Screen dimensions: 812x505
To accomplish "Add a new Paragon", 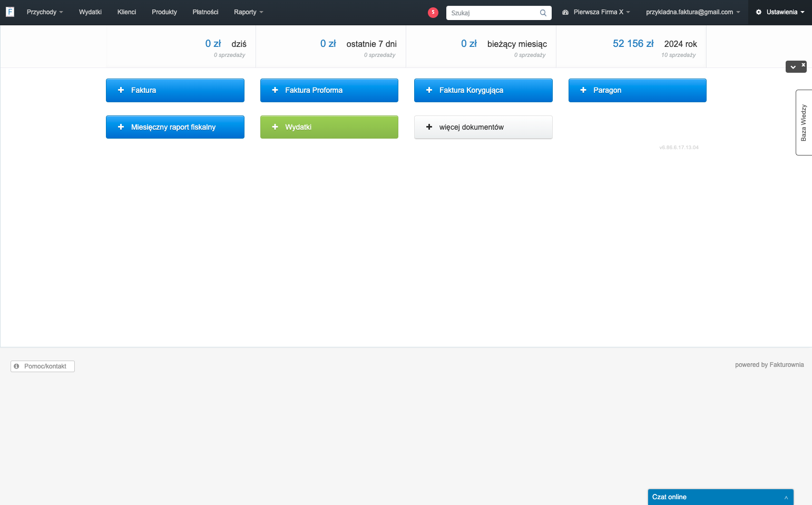I will 638,90.
